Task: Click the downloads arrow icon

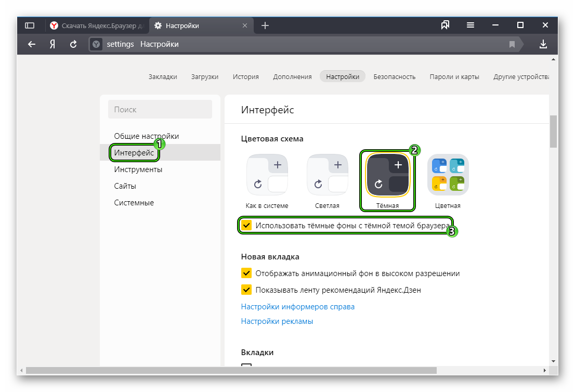Action: 543,44
